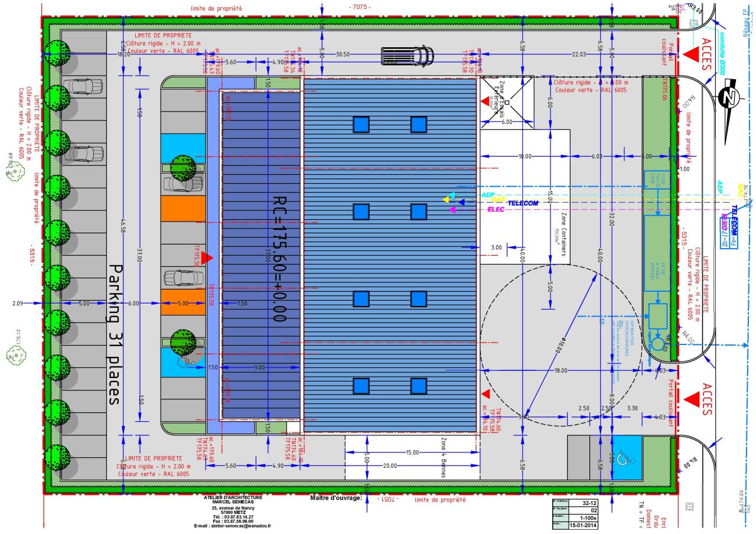756x534 pixels.
Task: Click the wheelchair symbol in the bottom-right parking space
Action: [625, 457]
